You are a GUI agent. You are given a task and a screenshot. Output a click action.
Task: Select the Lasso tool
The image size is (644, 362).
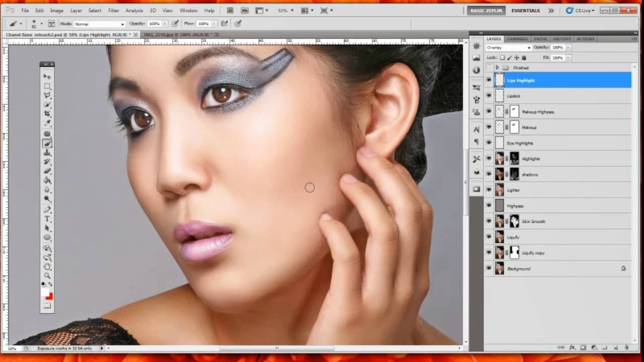click(x=47, y=95)
